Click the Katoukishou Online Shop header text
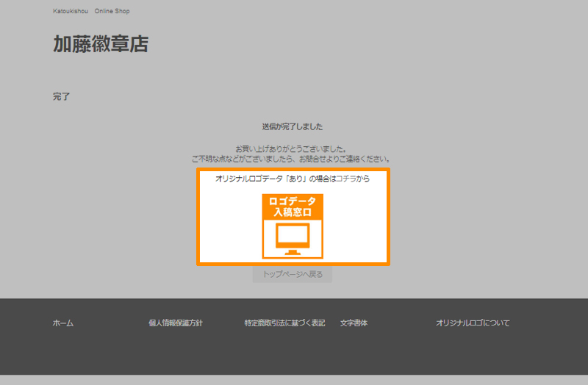588x385 pixels. coord(91,11)
